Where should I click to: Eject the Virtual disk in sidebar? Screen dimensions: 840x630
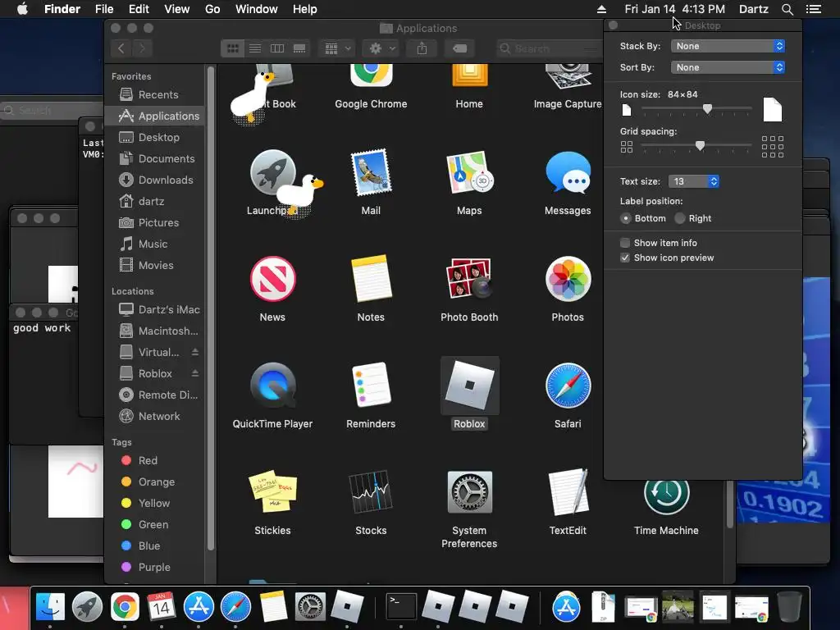pos(195,353)
